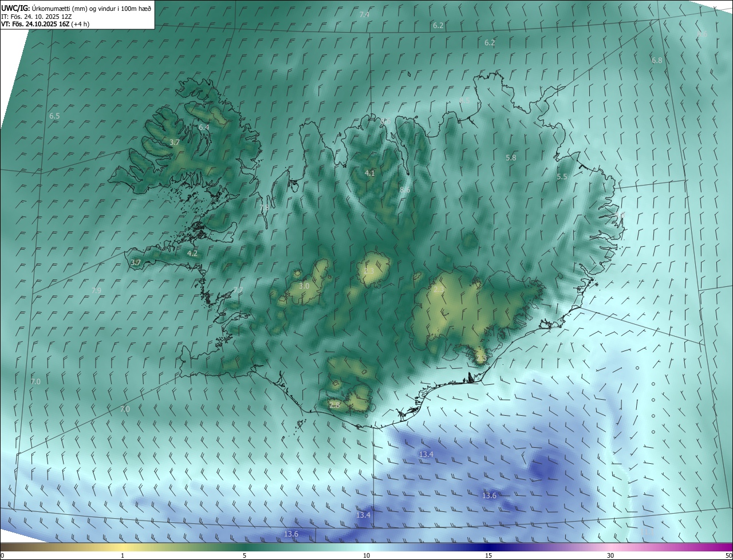733x560 pixels.
Task: Click the 7.9 value on the map
Action: coord(96,291)
